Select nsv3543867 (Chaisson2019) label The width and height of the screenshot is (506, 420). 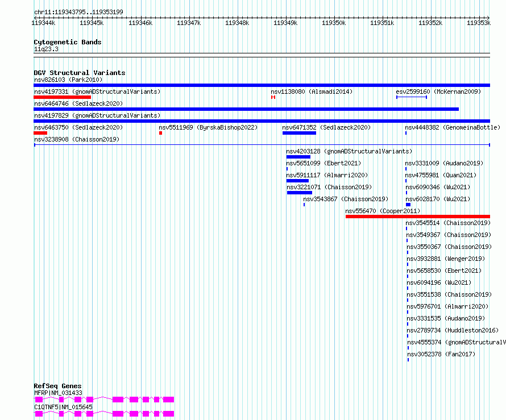pyautogui.click(x=346, y=199)
